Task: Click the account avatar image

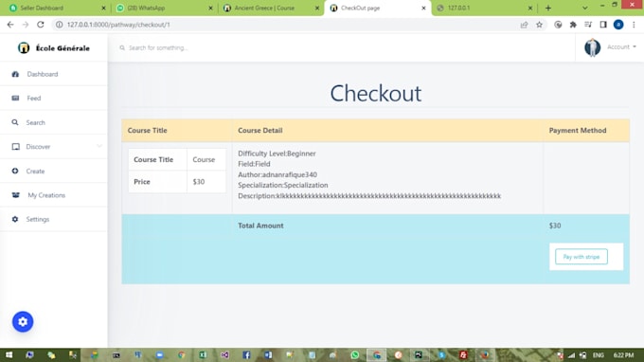Action: coord(592,47)
